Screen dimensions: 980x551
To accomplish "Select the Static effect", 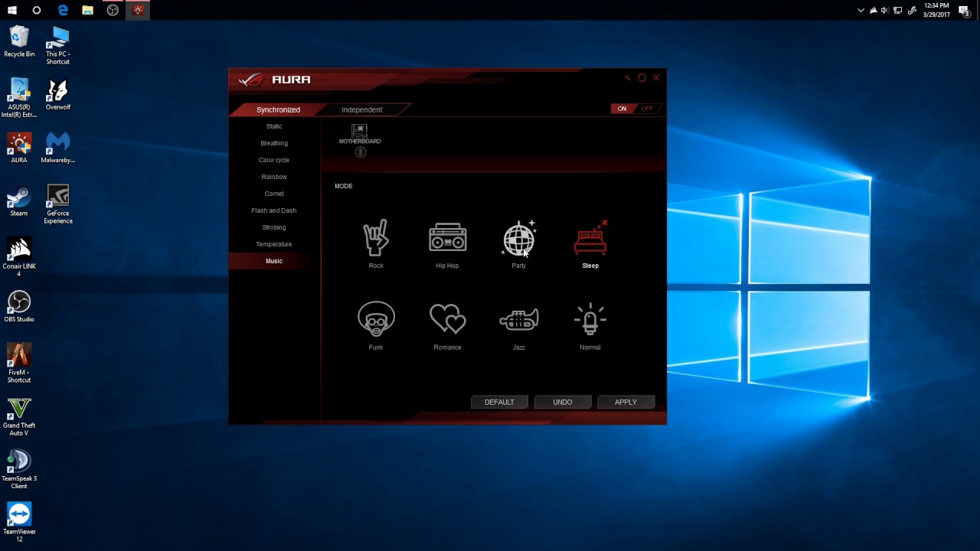I will (x=274, y=126).
